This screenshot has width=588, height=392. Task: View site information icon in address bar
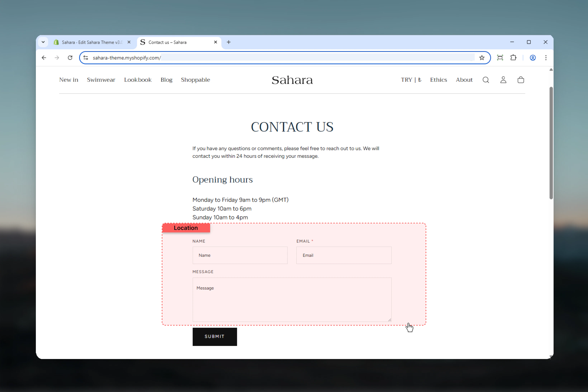86,58
